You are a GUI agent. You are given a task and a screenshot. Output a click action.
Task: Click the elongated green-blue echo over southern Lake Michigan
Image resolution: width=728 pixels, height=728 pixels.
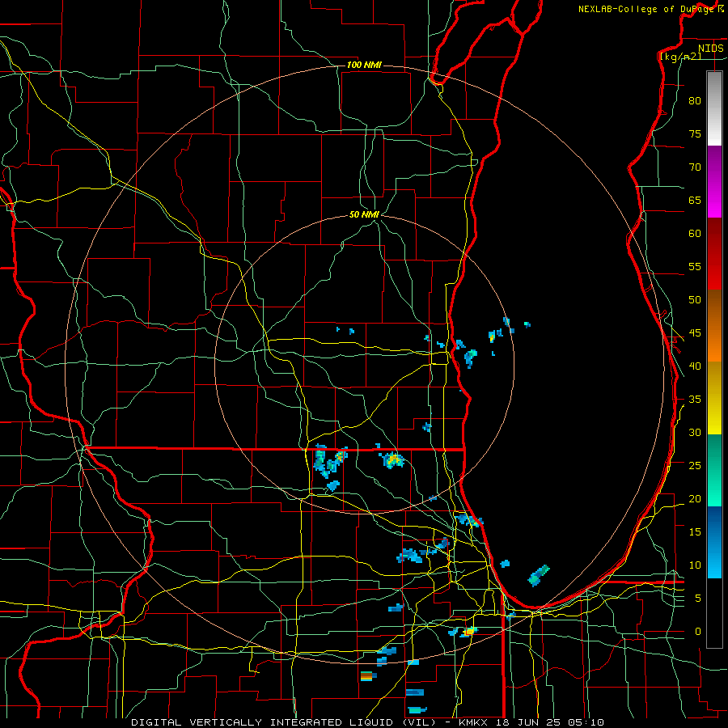point(539,575)
